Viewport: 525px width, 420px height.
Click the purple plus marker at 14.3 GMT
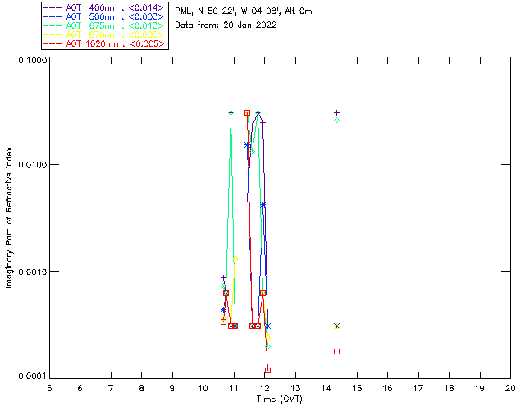point(336,112)
